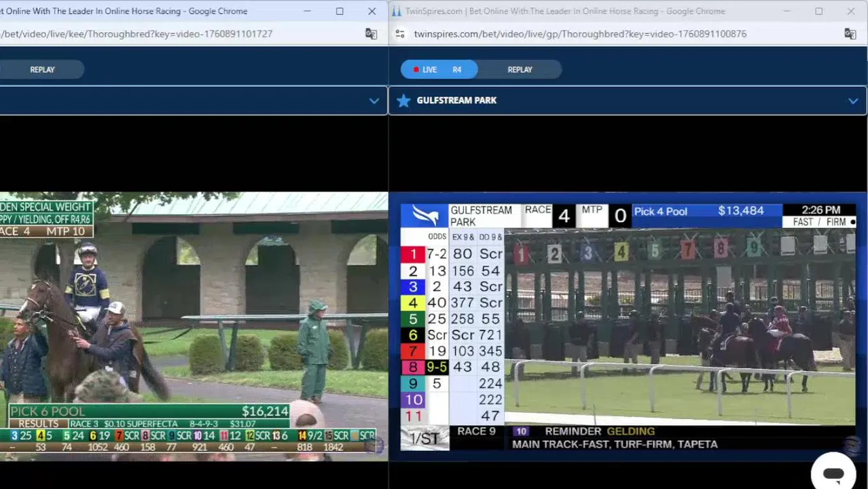Click translate icon in right Chrome window
868x489 pixels.
click(850, 33)
